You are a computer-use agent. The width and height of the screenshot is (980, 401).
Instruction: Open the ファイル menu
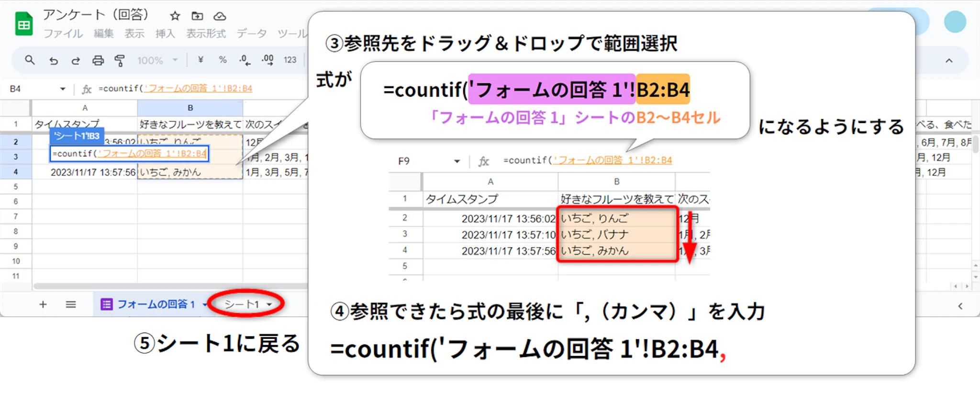point(63,33)
